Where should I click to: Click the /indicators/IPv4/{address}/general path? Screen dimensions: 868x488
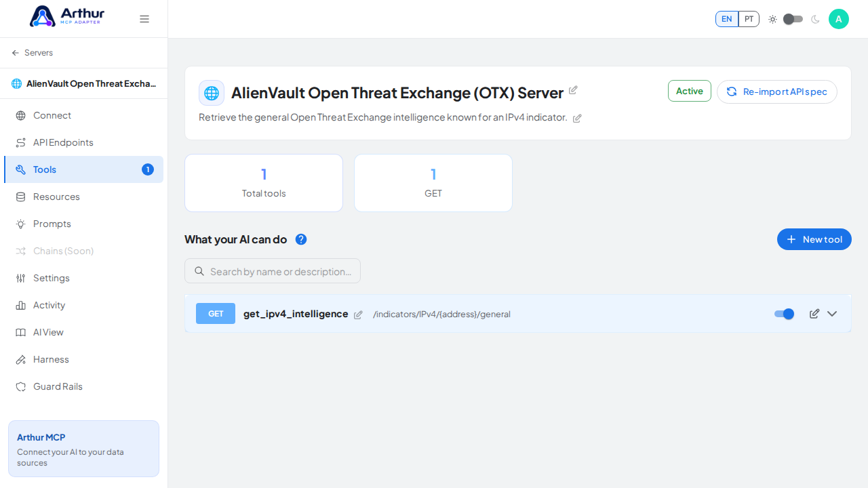click(x=441, y=314)
